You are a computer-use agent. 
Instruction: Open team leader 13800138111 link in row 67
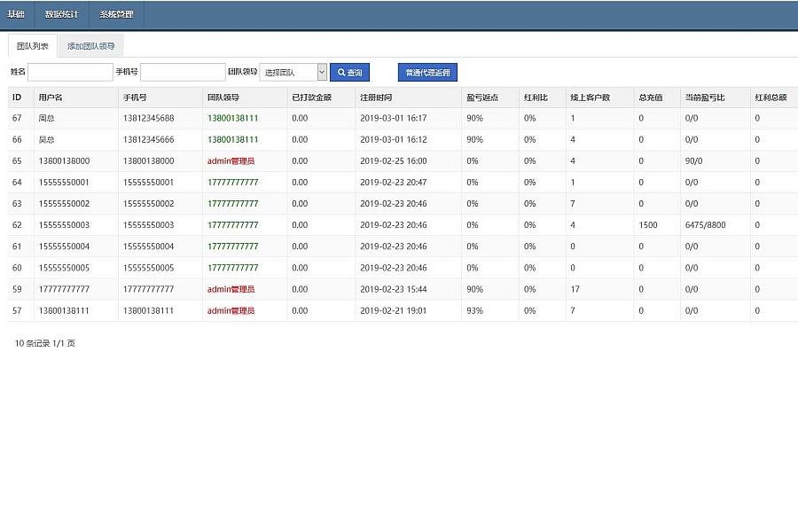click(x=232, y=118)
